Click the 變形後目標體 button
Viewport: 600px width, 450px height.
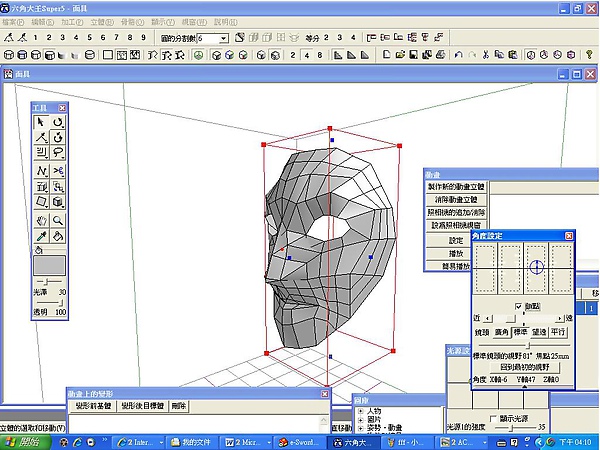(x=142, y=406)
